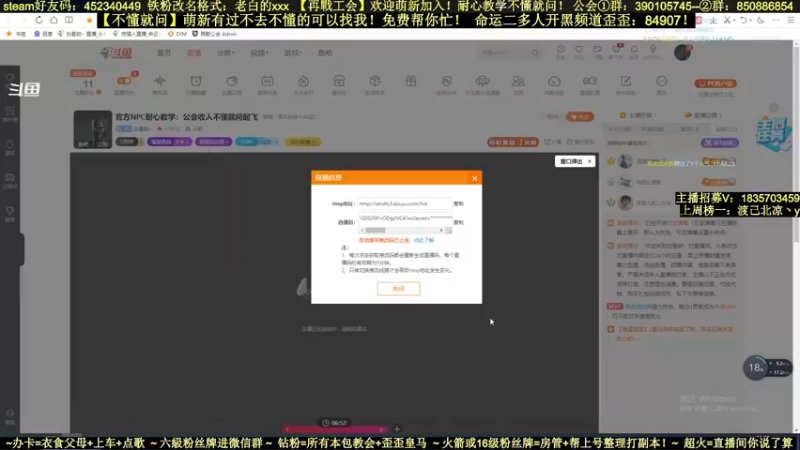Image resolution: width=800 pixels, height=450 pixels.
Task: Open the location pin icon in header
Action: pyautogui.click(x=653, y=51)
